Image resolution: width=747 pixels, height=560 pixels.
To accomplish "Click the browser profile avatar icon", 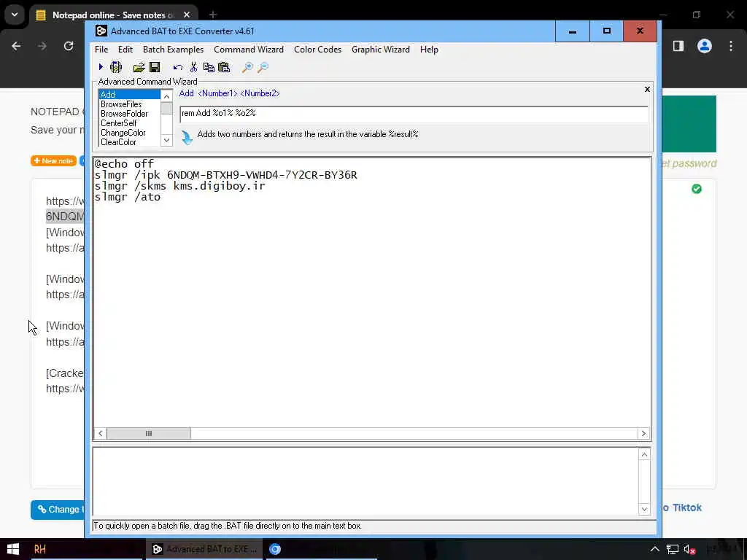I will tap(705, 46).
